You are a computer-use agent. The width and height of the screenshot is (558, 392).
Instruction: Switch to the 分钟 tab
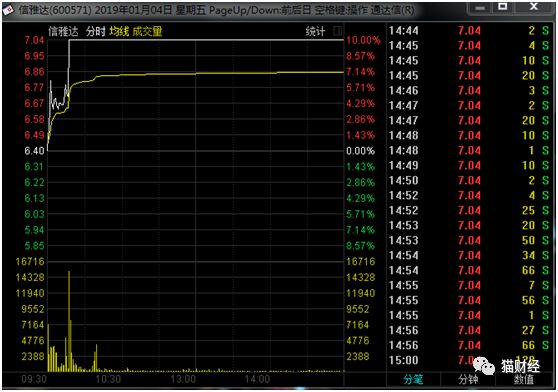[x=468, y=379]
